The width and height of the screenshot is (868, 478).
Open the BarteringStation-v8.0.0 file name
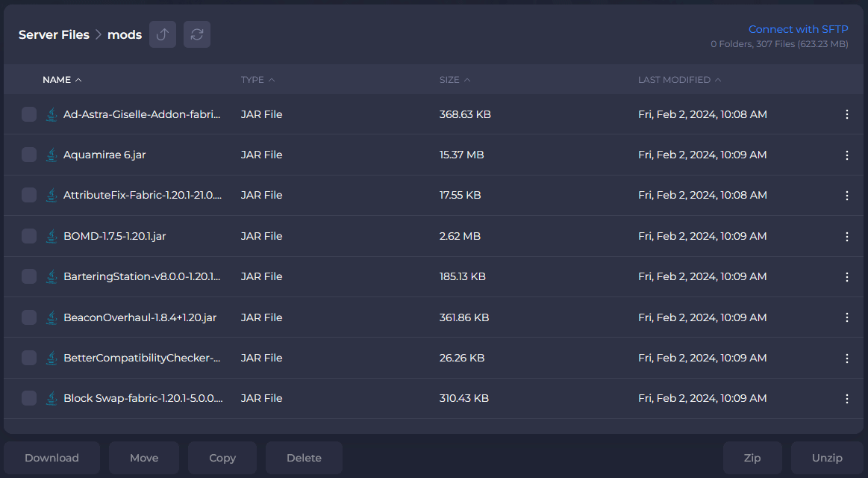coord(142,276)
